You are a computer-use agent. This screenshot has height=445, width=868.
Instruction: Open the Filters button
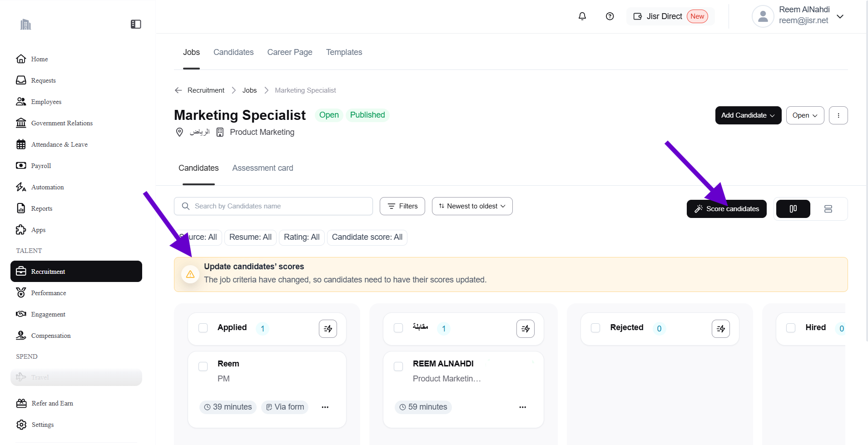(402, 206)
